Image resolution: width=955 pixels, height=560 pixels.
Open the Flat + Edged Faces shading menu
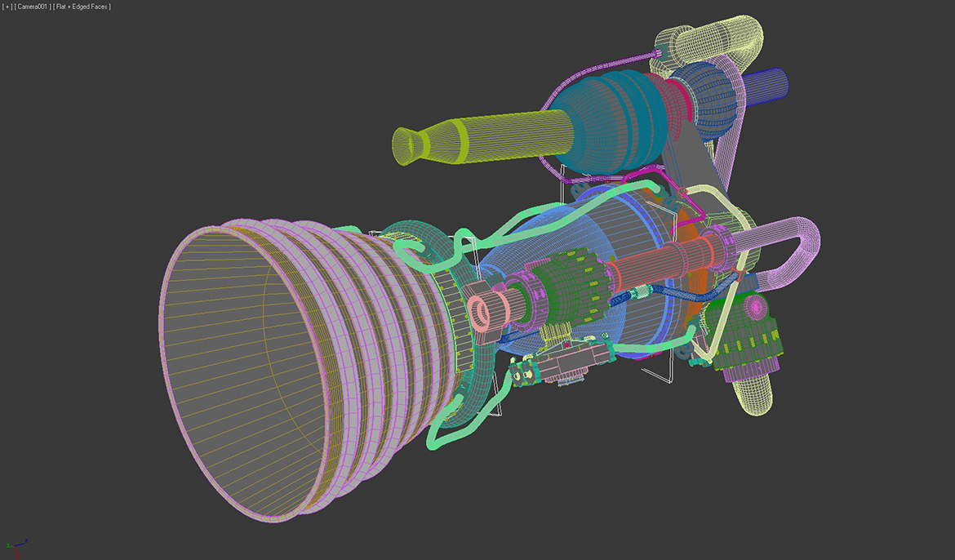pos(82,6)
